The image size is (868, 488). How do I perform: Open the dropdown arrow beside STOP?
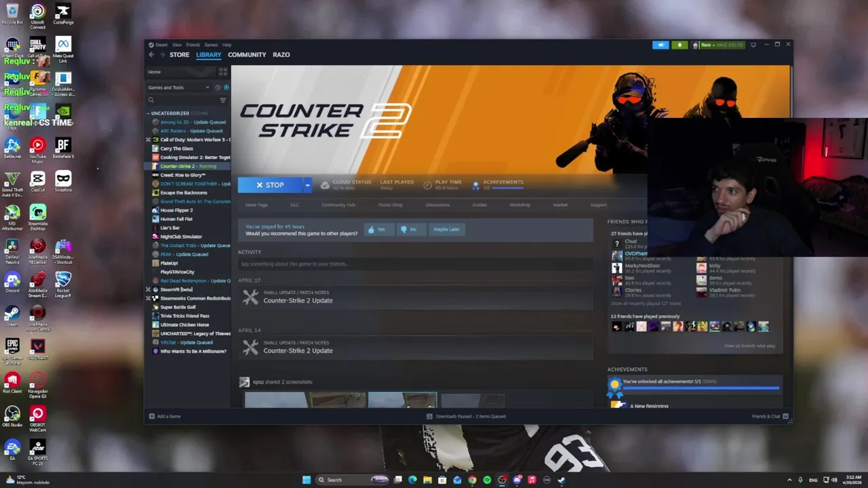coord(307,185)
